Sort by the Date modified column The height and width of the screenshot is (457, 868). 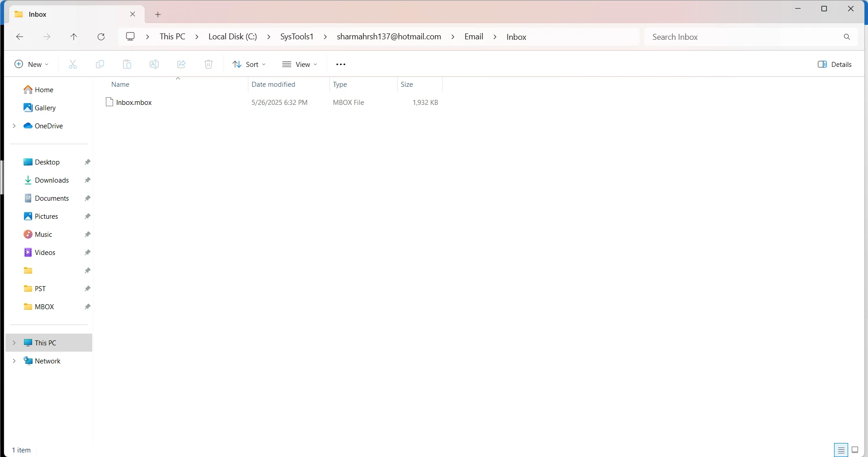click(289, 85)
